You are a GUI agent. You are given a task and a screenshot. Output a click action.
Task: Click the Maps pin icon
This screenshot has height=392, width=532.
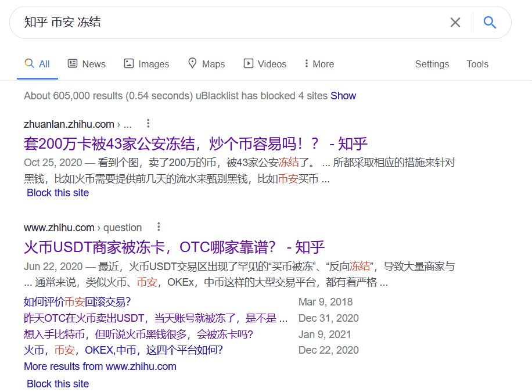coord(192,63)
